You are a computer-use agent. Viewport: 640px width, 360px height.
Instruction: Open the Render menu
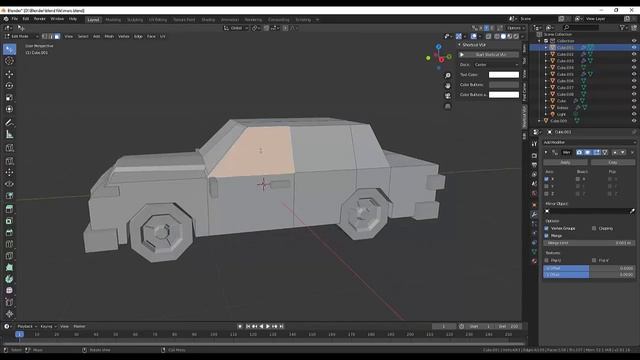[x=40, y=19]
